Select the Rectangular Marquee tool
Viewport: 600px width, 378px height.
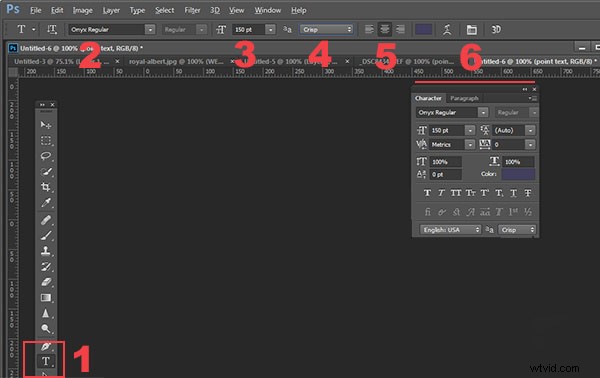46,140
